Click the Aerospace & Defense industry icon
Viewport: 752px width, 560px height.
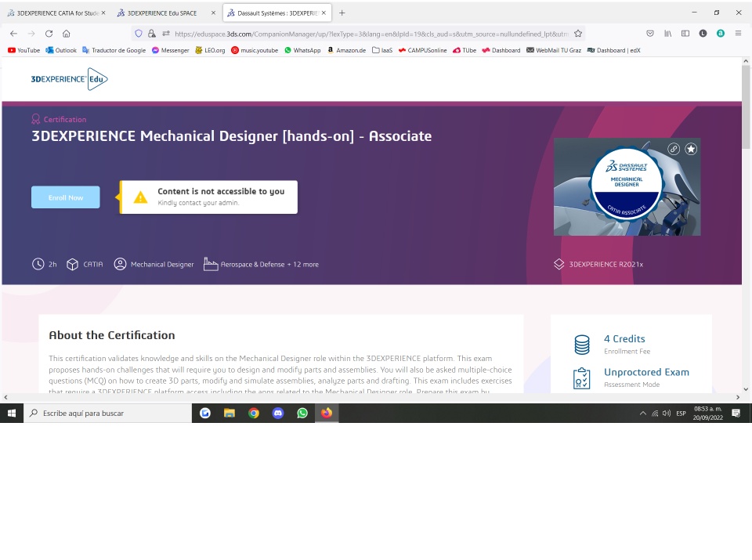(211, 264)
